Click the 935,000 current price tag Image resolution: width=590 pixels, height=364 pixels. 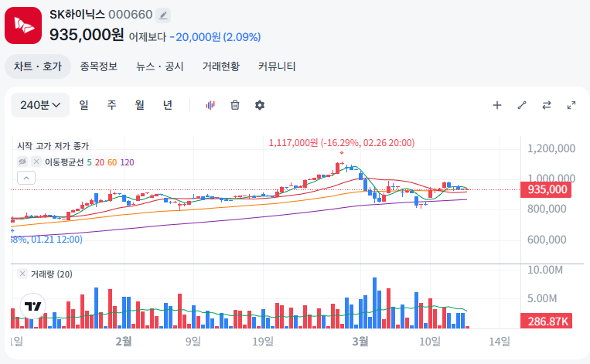tap(546, 189)
